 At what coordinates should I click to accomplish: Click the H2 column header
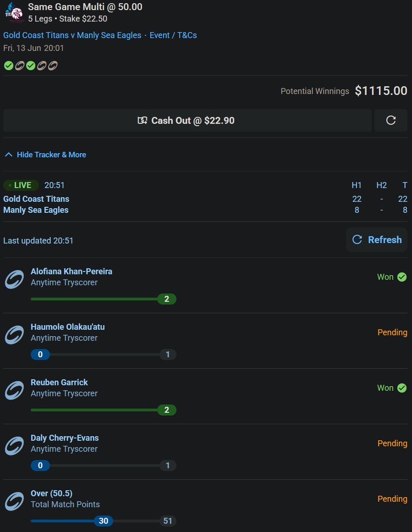point(381,185)
